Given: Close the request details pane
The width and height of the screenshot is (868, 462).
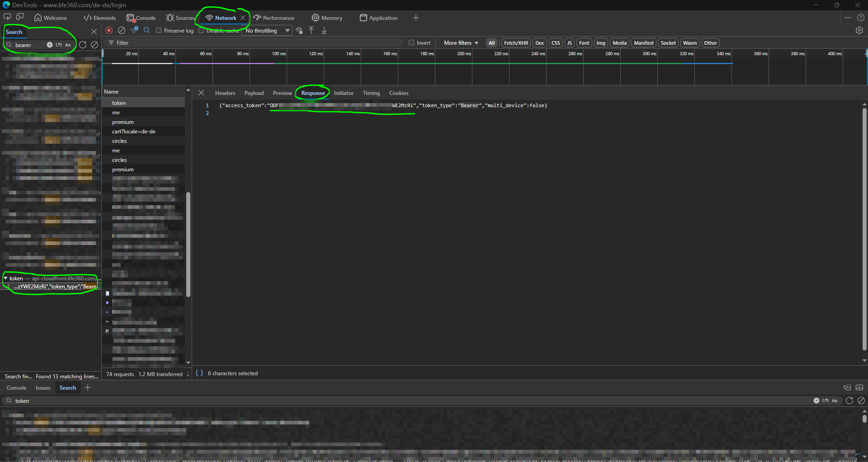Looking at the screenshot, I should point(201,93).
